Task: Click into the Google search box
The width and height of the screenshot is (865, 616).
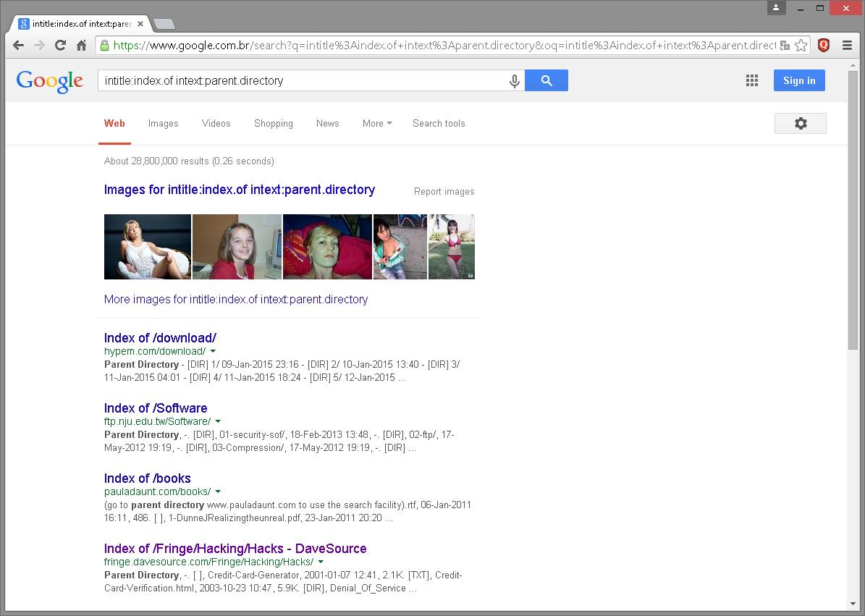Action: [x=303, y=80]
